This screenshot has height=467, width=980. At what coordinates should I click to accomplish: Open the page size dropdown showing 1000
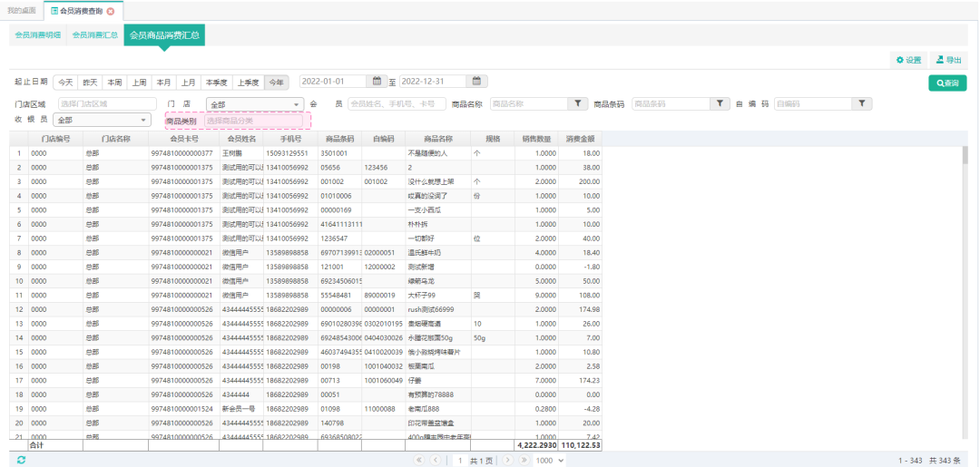point(549,461)
